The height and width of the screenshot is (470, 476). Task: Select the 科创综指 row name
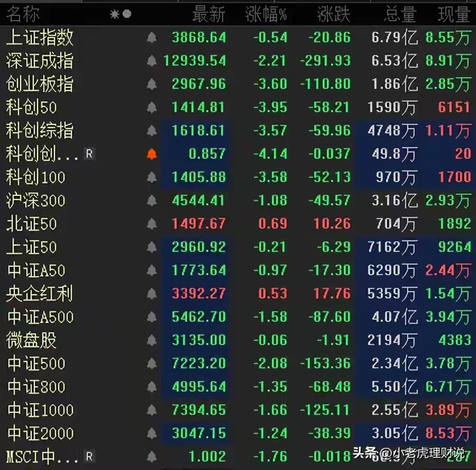(40, 130)
